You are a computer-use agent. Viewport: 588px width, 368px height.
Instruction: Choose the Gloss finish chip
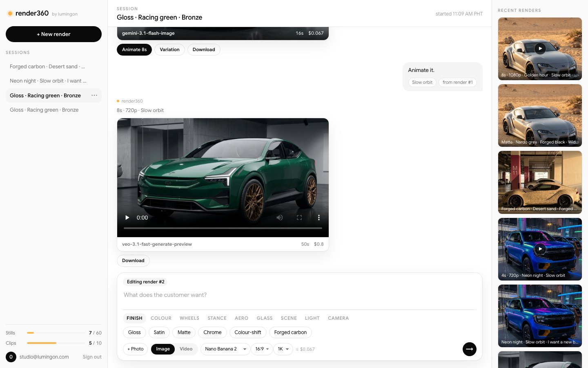point(134,332)
